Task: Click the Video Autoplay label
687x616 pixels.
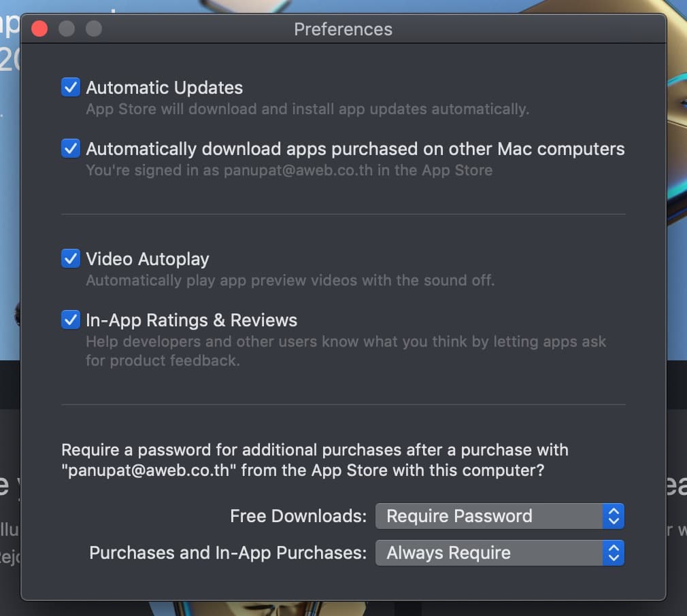Action: tap(148, 259)
